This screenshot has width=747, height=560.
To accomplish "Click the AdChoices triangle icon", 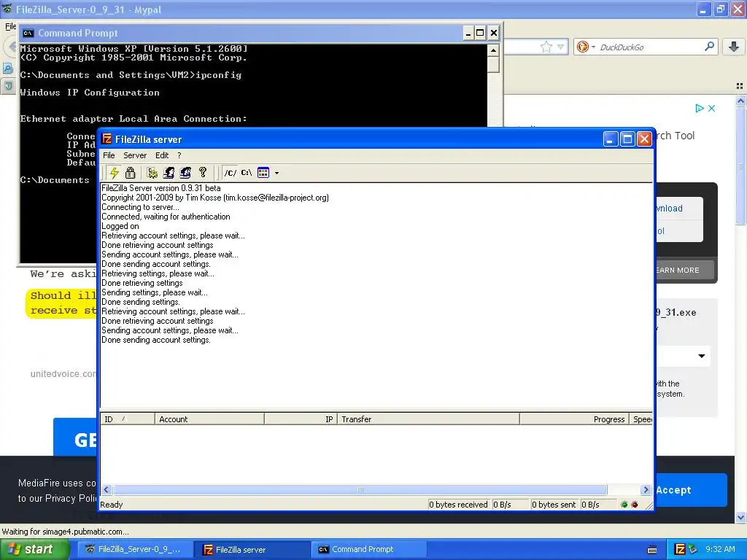I will (699, 108).
